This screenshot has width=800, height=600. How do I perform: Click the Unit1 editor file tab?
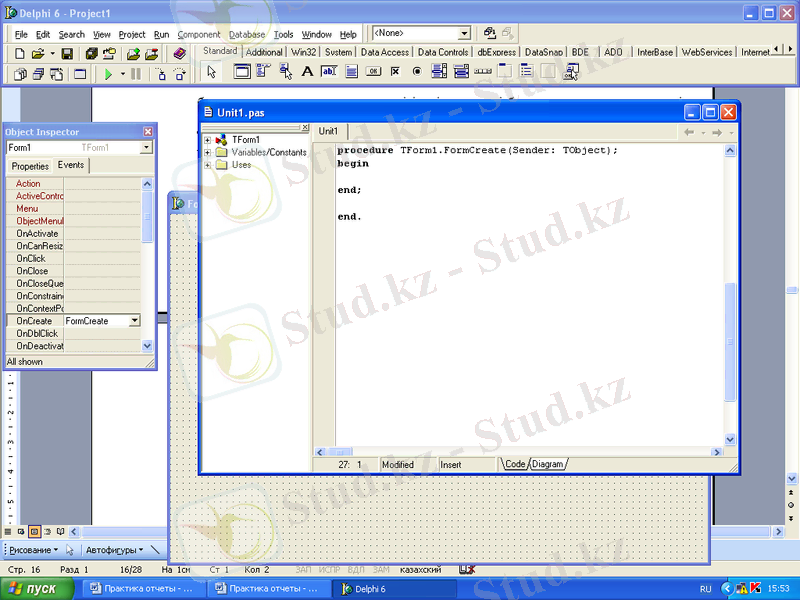[x=329, y=131]
